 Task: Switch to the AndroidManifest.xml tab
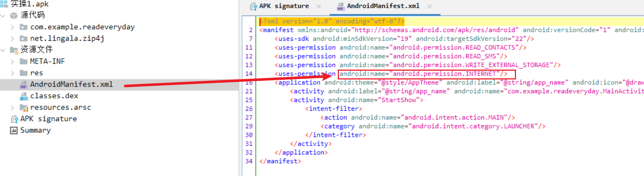383,6
